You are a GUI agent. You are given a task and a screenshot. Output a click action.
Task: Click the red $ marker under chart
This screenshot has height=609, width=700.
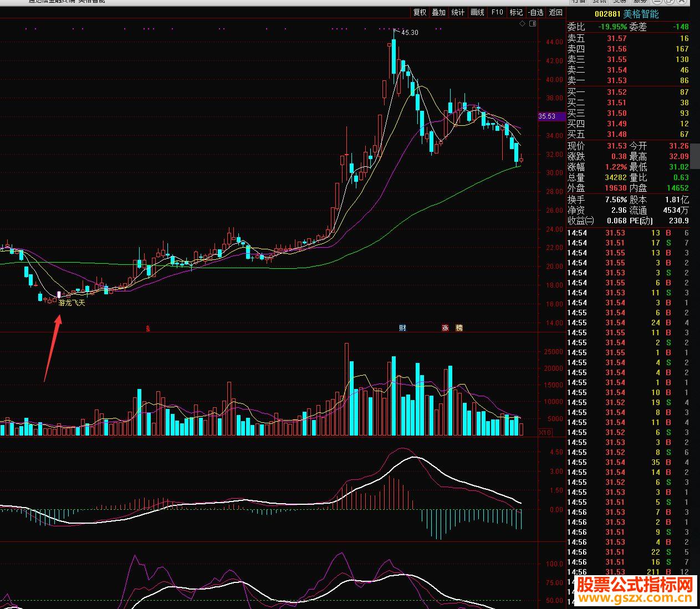pyautogui.click(x=147, y=328)
